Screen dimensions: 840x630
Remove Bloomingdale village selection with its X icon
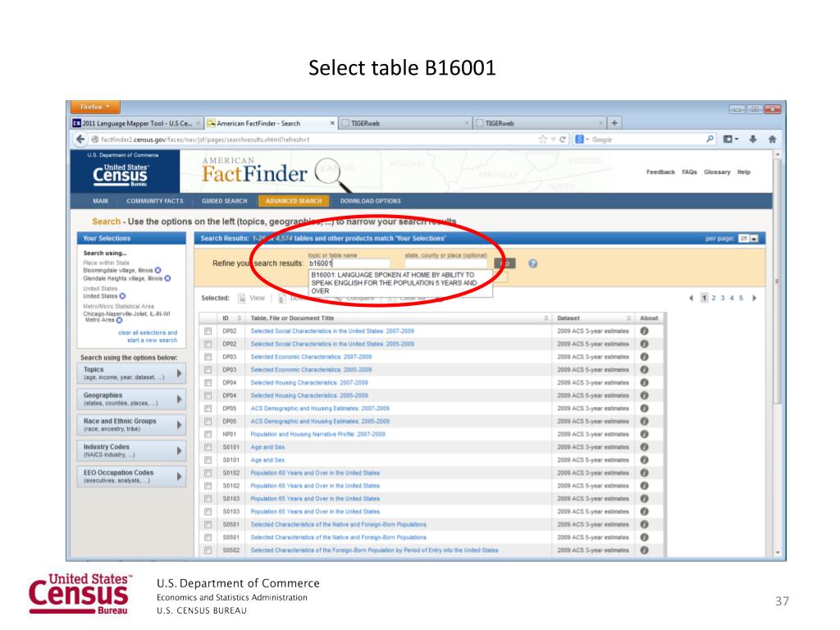pos(158,271)
